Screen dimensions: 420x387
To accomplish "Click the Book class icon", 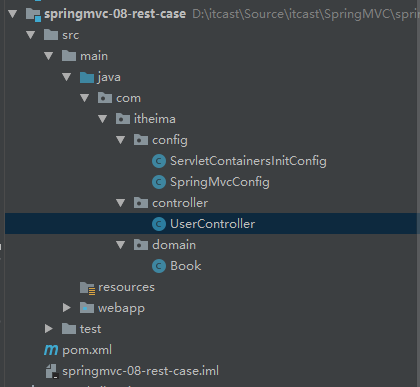I will point(159,266).
